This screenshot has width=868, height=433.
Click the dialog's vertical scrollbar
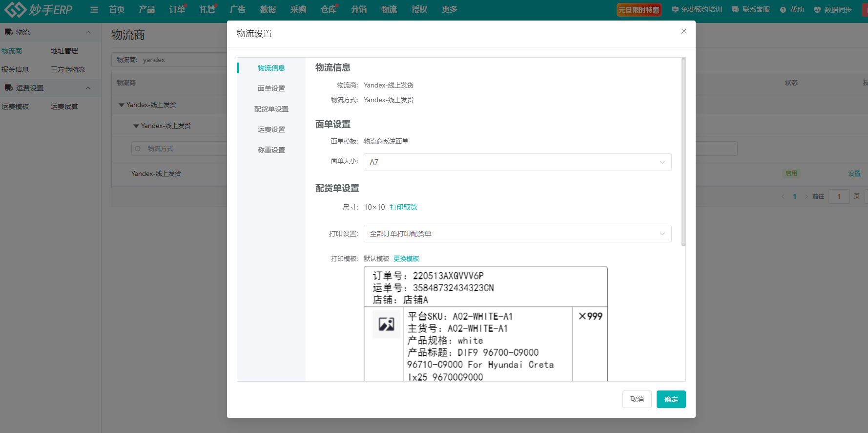(x=683, y=152)
